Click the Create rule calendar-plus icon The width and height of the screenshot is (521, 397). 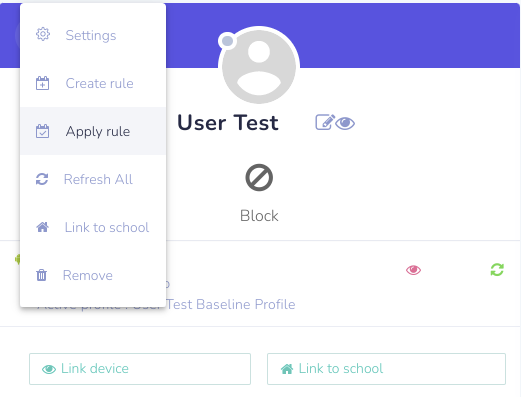click(42, 83)
